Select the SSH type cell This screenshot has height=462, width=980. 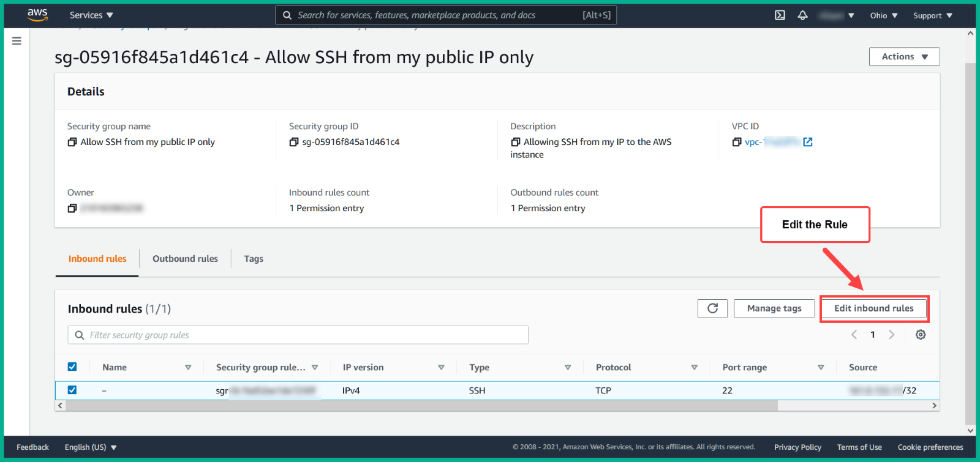pos(477,390)
